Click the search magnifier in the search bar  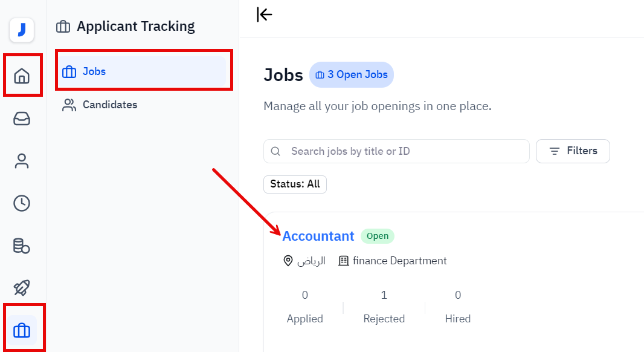[276, 151]
